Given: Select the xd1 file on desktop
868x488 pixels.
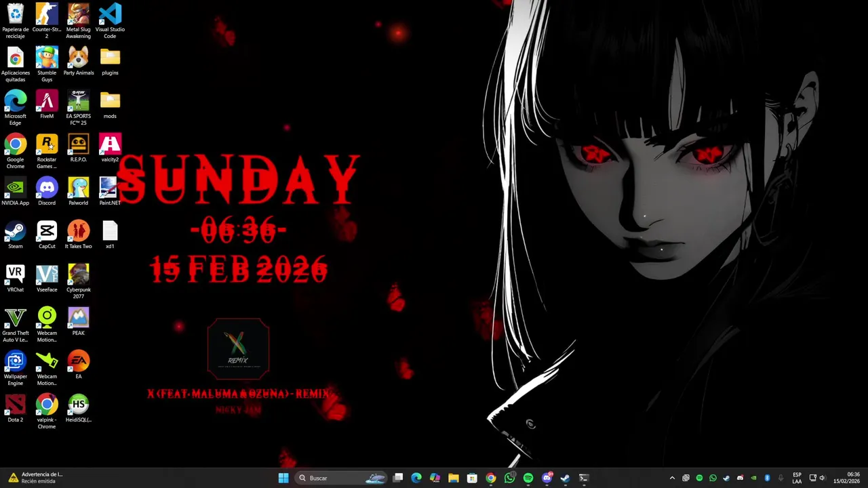Looking at the screenshot, I should point(110,235).
